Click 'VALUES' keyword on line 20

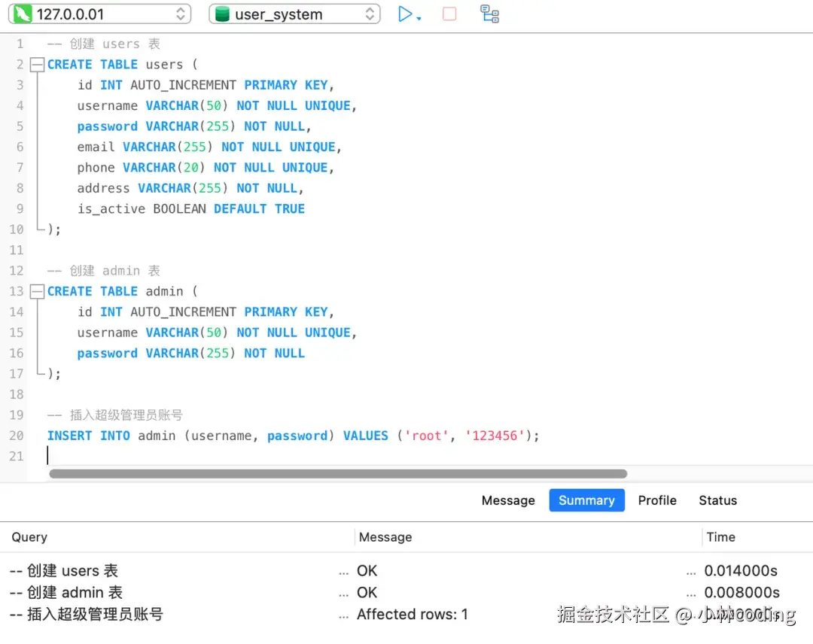click(x=366, y=436)
